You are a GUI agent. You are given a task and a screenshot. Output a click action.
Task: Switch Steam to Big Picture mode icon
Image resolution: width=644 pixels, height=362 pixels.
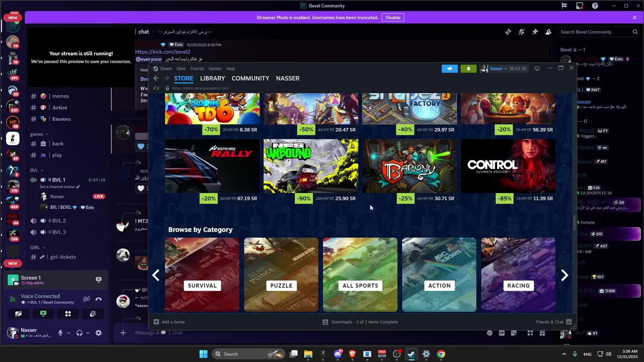(x=537, y=68)
